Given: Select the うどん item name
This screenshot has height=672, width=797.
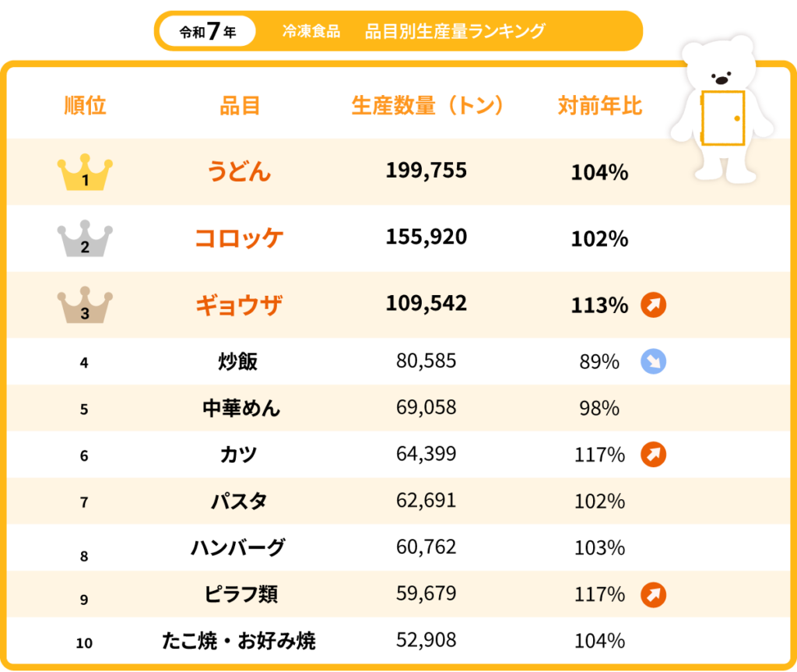Looking at the screenshot, I should [239, 171].
